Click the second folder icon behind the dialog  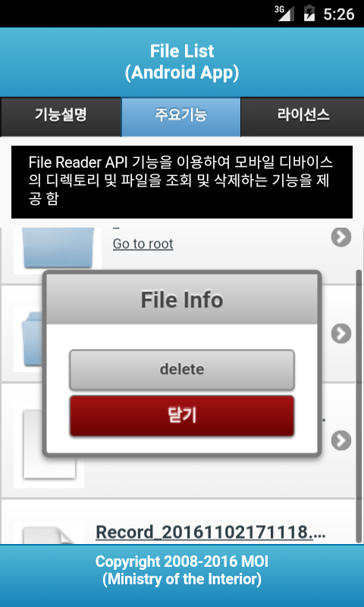(28, 339)
